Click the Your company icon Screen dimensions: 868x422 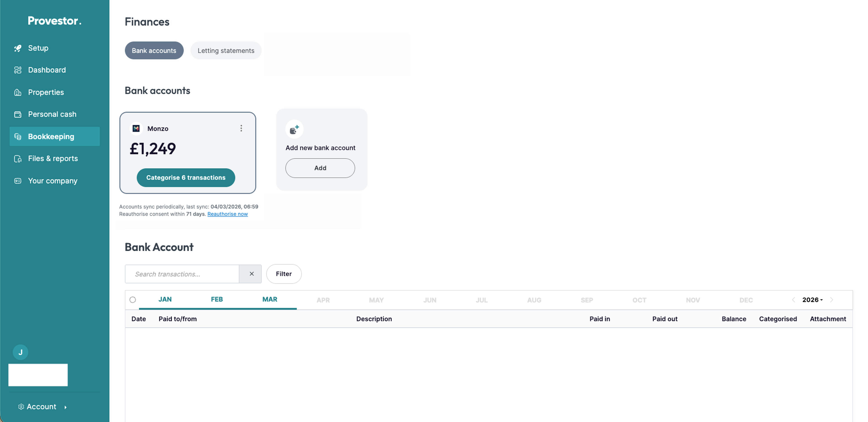[18, 181]
